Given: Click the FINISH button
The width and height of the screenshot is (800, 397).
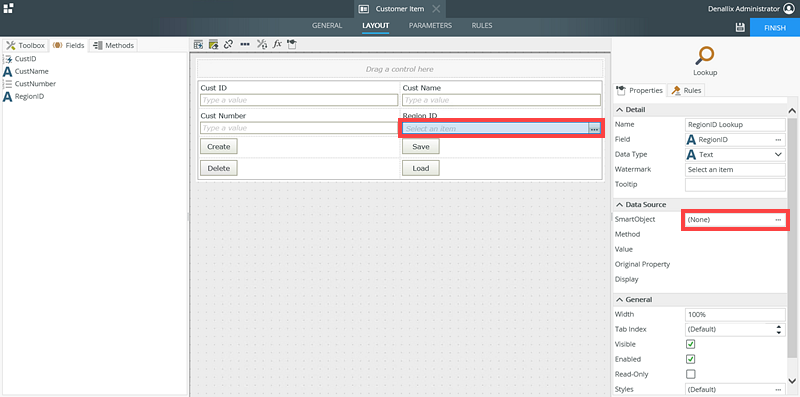Looking at the screenshot, I should [774, 28].
